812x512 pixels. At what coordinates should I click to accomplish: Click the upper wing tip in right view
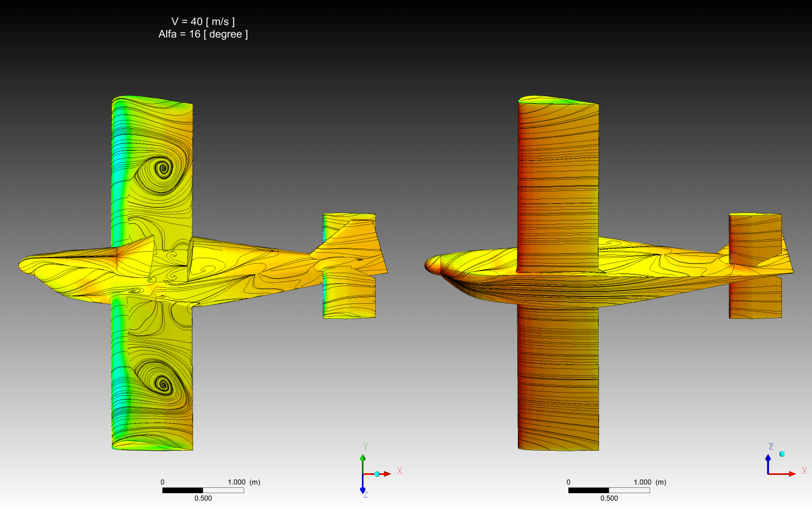[558, 102]
